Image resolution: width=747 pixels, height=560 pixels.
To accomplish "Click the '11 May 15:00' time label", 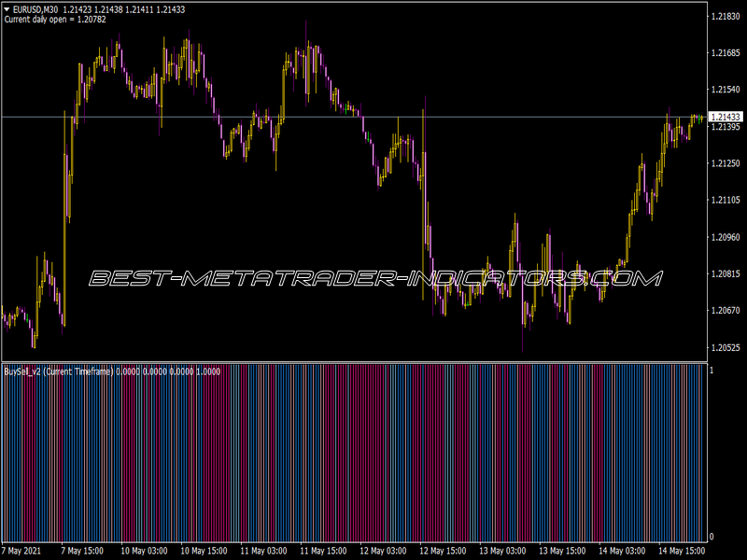I will click(x=323, y=551).
